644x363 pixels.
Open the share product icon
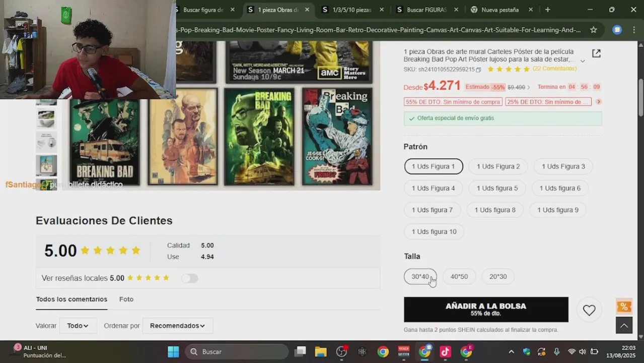tap(596, 53)
